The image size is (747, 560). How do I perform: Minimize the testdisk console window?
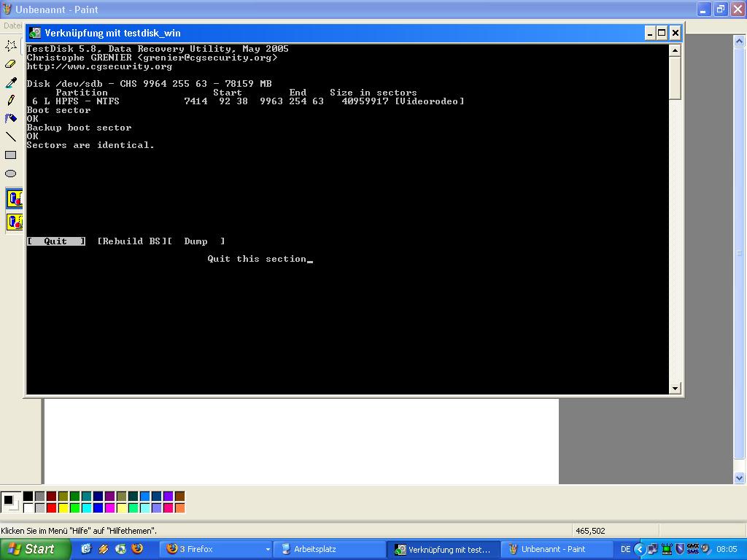click(650, 33)
